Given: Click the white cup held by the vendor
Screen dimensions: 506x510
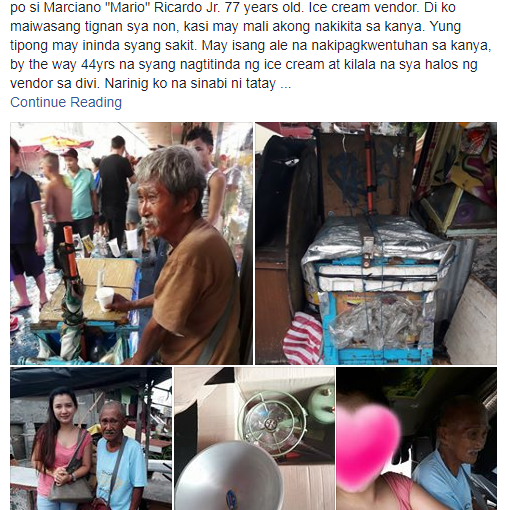Looking at the screenshot, I should [x=105, y=299].
